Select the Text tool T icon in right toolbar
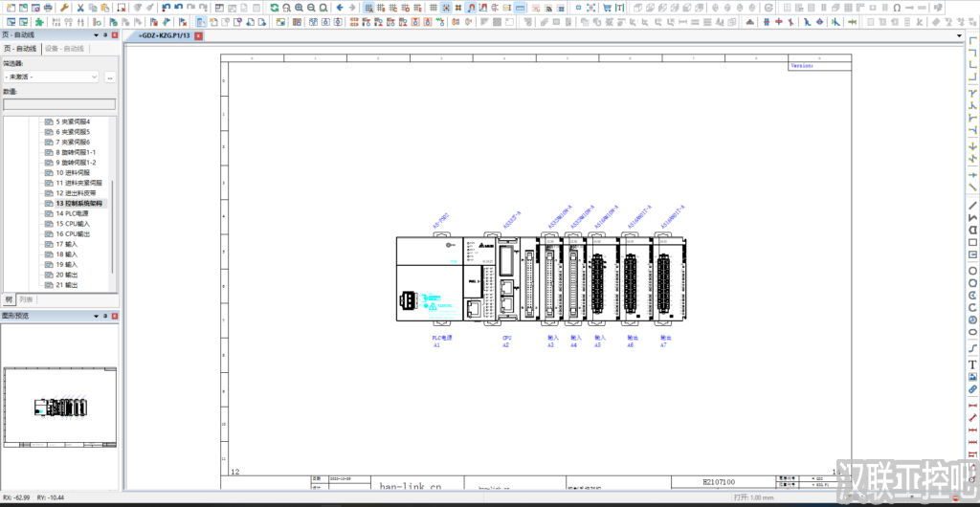 pyautogui.click(x=972, y=364)
